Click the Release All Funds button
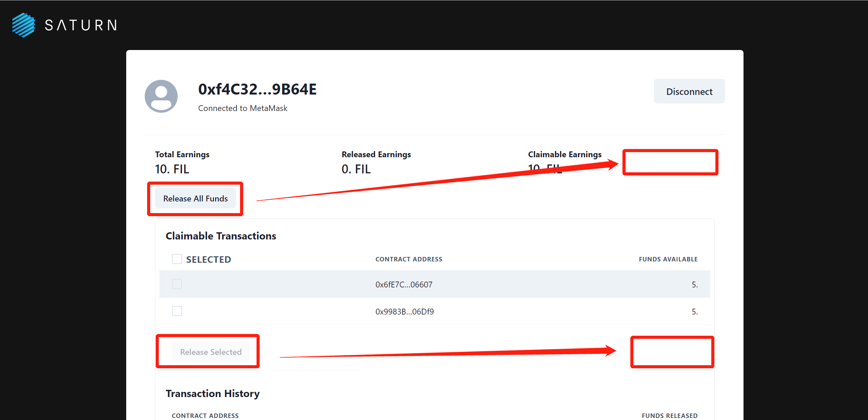This screenshot has width=868, height=420. pos(195,198)
